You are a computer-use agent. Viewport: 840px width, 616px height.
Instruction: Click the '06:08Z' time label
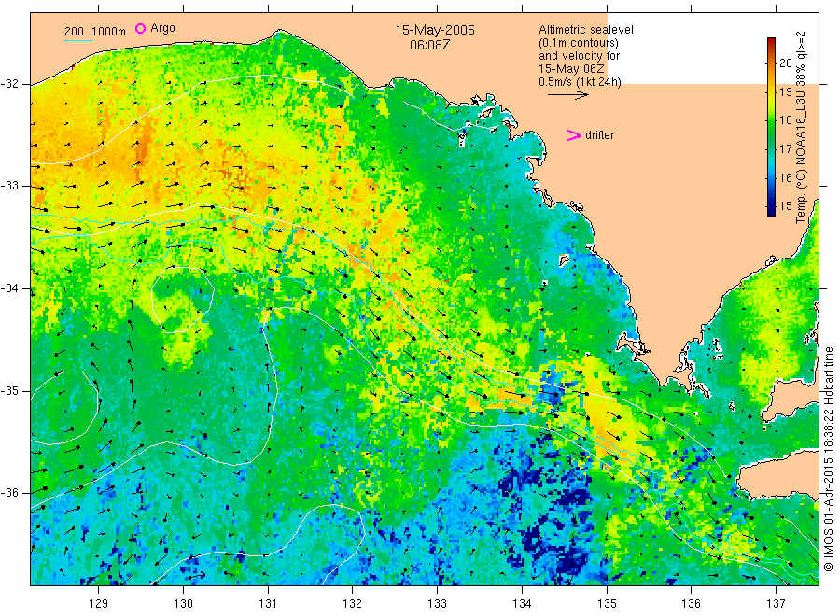pos(429,45)
